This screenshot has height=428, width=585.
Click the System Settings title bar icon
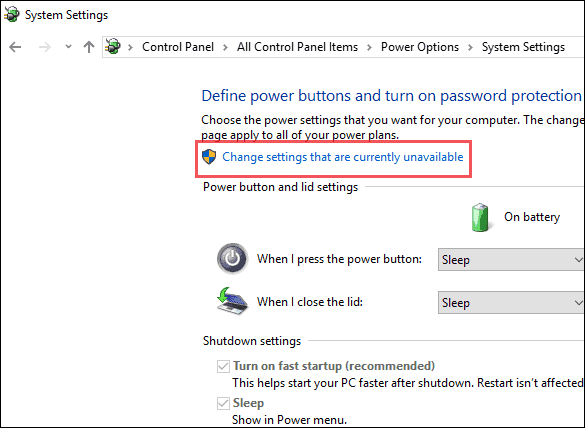point(12,15)
